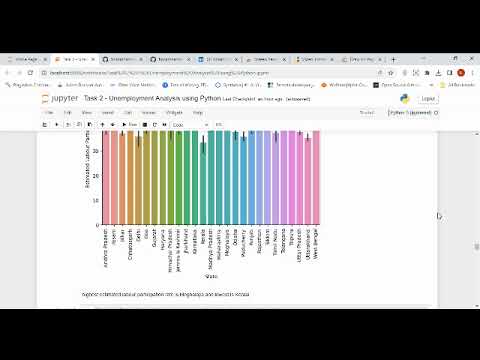Open the Edit menu in Jupyter

click(x=68, y=113)
